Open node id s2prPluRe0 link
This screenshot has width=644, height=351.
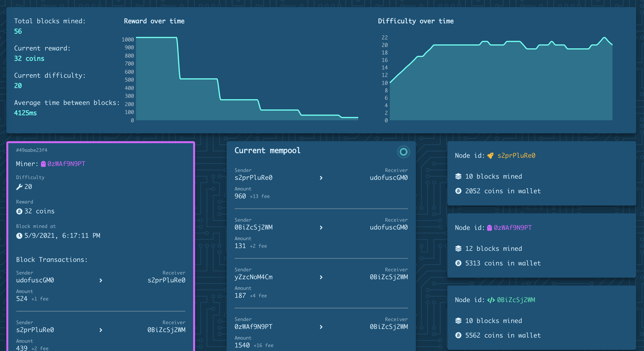[516, 156]
